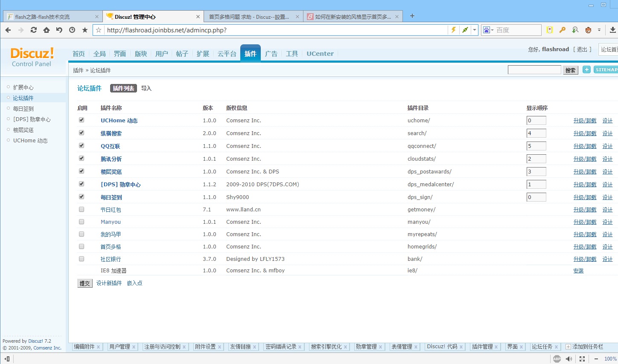Open the address bar dropdown arrow
618x364 pixels.
click(475, 30)
